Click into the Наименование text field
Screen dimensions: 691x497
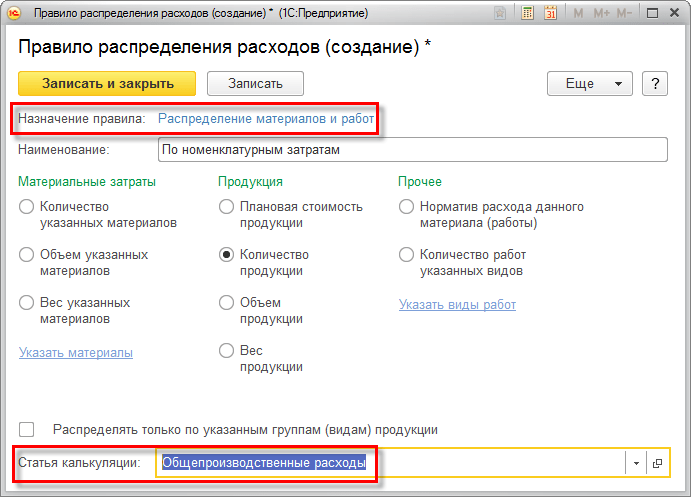tap(412, 150)
